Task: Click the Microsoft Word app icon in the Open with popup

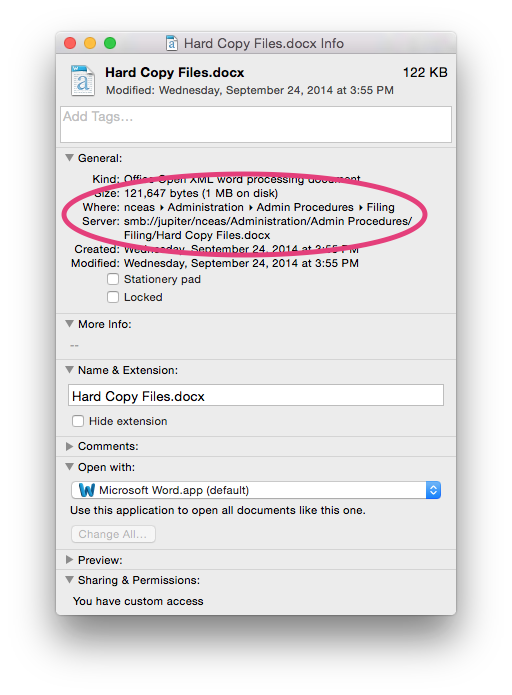Action: (x=86, y=490)
